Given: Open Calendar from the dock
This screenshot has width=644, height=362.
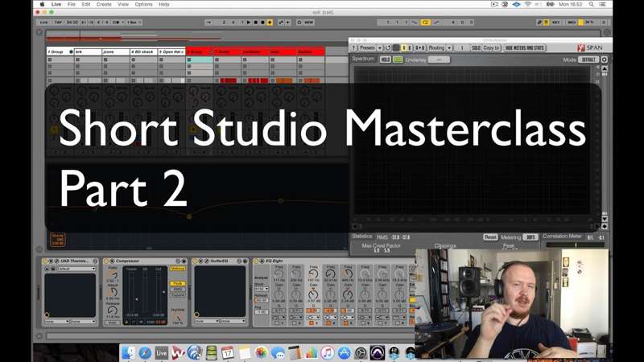Looking at the screenshot, I should 227,353.
